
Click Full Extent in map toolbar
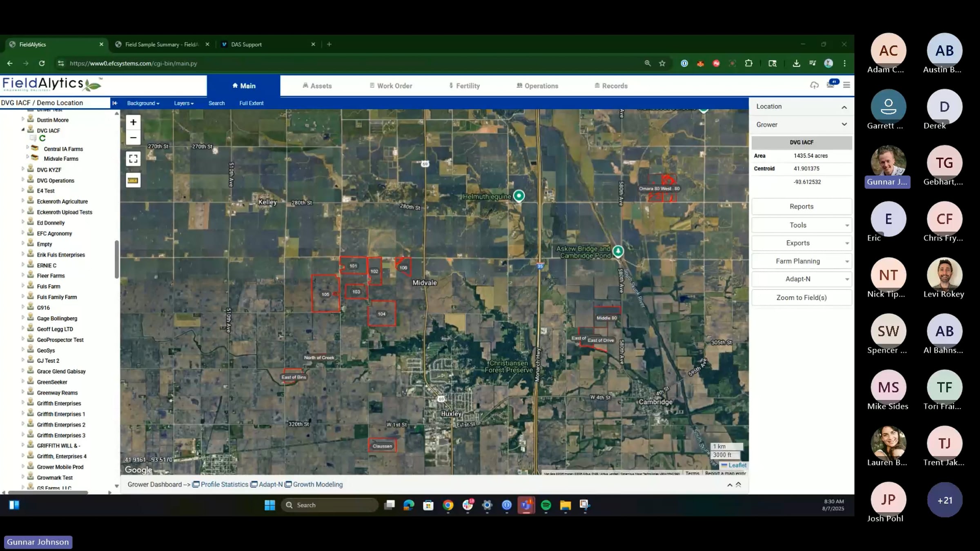tap(251, 103)
